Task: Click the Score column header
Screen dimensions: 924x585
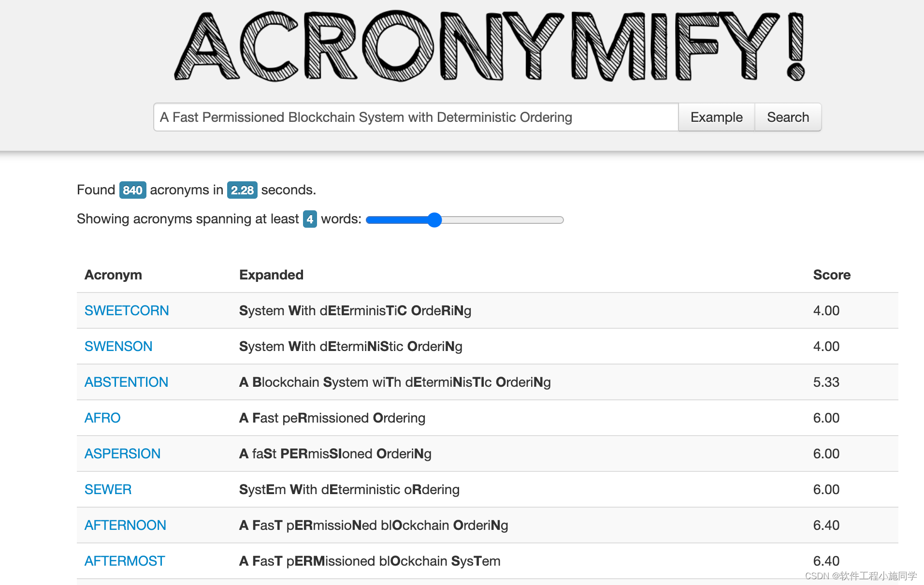Action: point(832,275)
